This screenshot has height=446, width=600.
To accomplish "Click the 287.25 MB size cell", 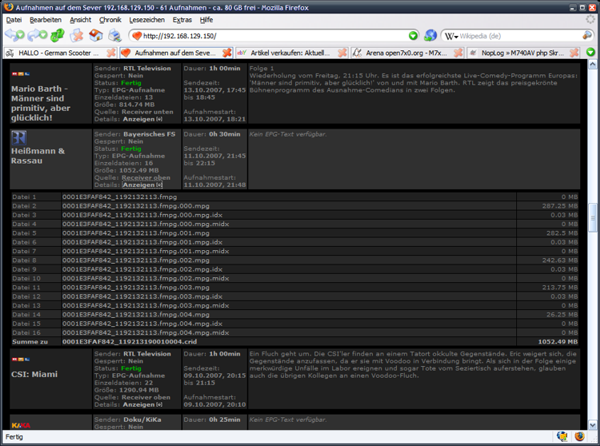I will tap(560, 206).
